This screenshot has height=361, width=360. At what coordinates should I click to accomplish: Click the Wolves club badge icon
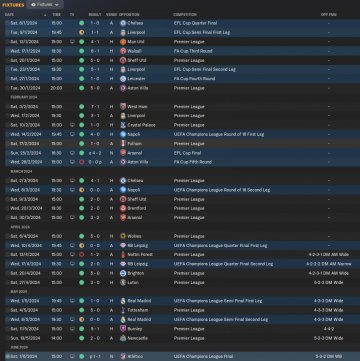point(123,236)
